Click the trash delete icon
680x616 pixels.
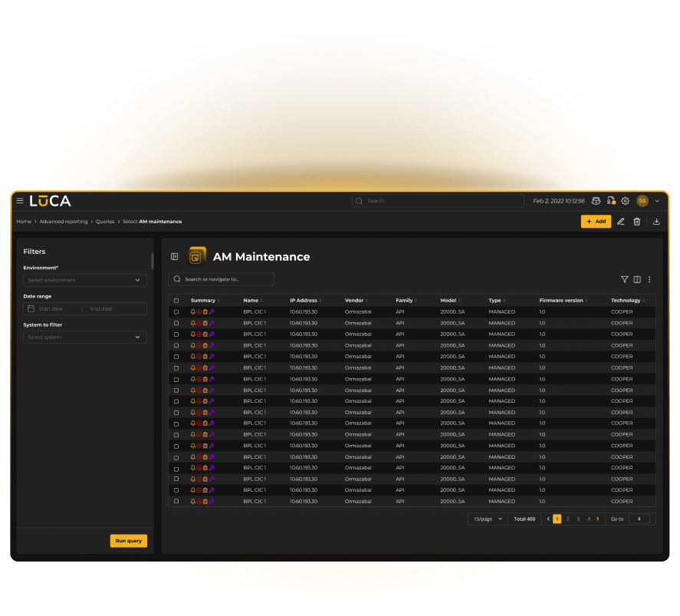pos(636,222)
